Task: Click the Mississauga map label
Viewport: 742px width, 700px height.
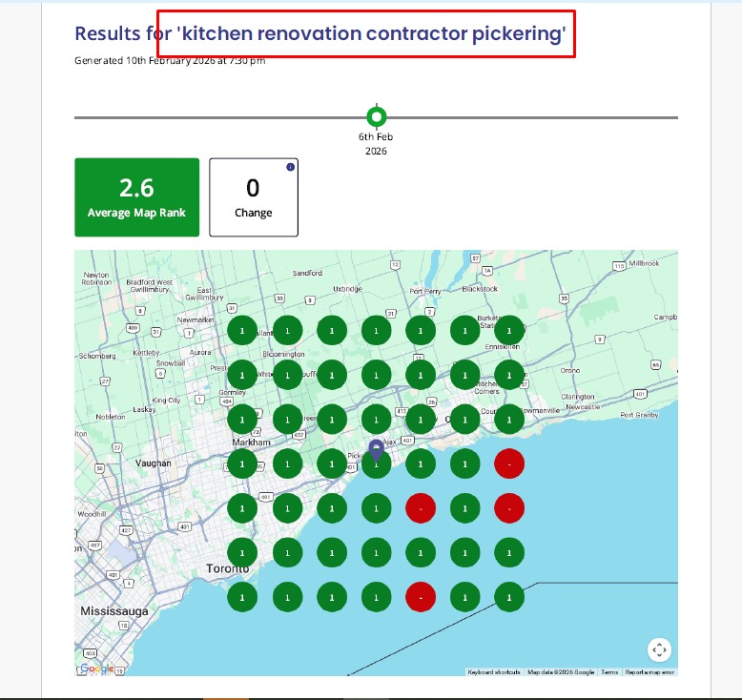Action: click(x=114, y=611)
